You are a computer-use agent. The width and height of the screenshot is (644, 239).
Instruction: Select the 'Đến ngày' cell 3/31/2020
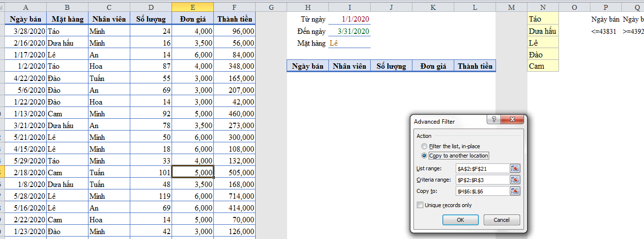point(349,31)
